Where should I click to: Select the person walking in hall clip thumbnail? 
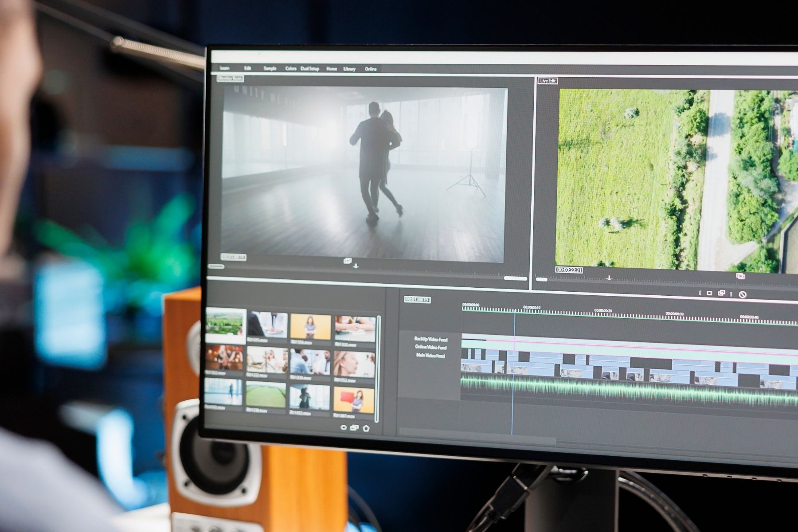pos(224,392)
